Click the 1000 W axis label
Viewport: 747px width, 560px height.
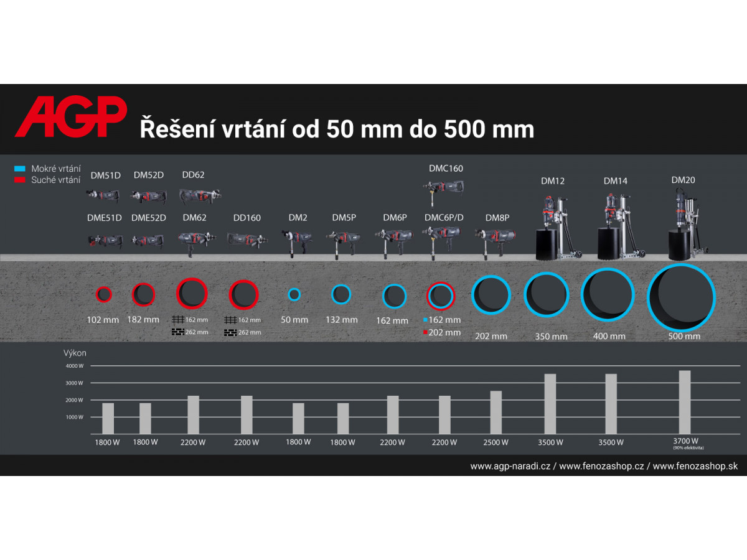pos(75,417)
